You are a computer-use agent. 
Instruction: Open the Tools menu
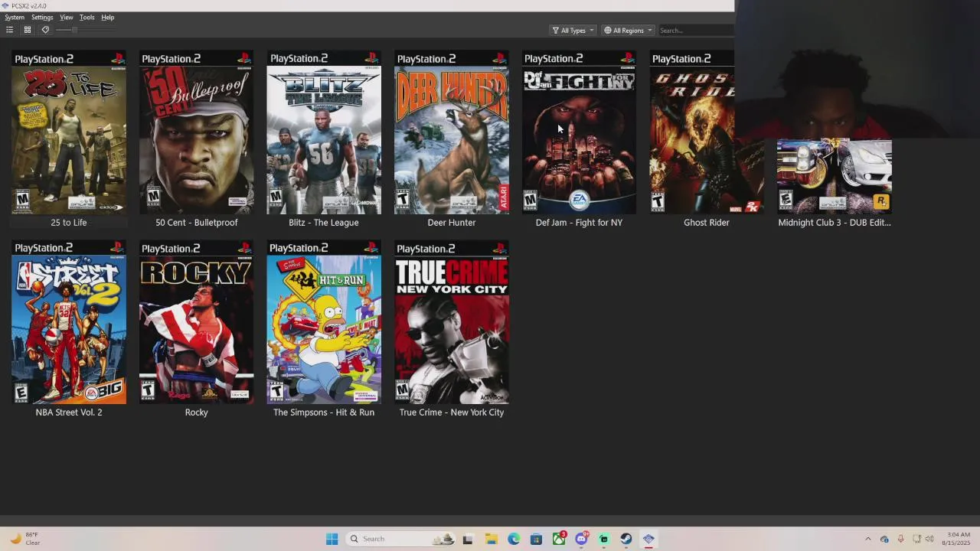(x=87, y=17)
